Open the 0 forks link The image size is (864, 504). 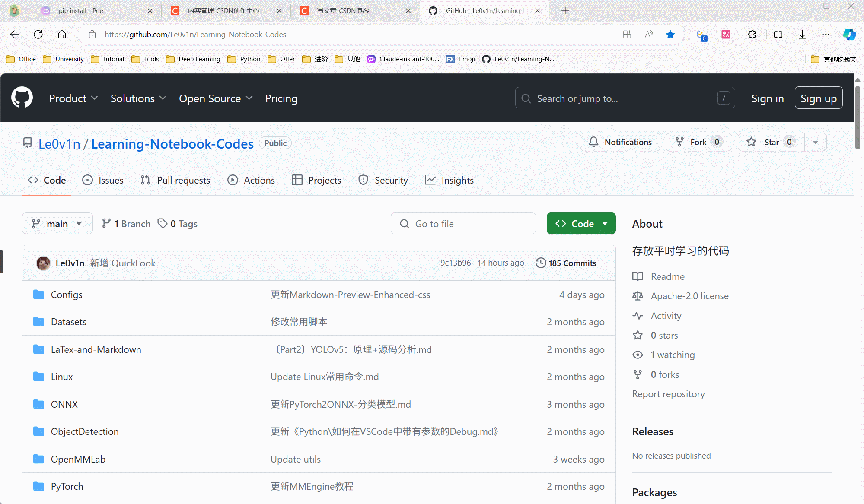656,374
